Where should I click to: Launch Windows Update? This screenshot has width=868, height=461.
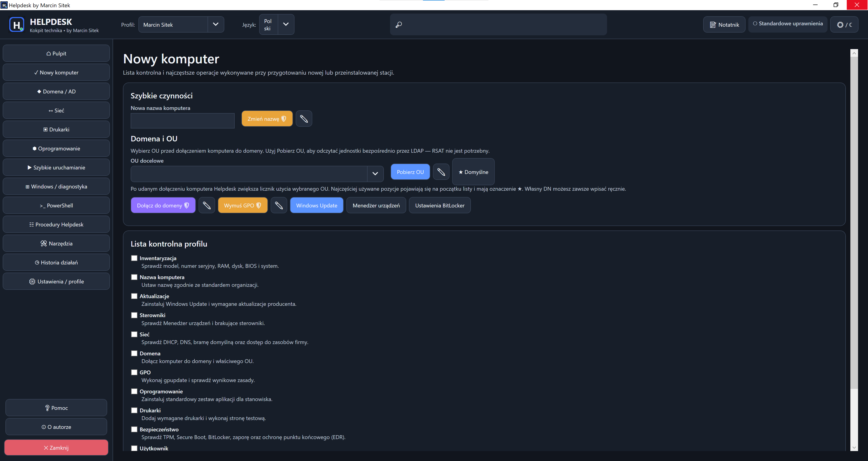(316, 205)
